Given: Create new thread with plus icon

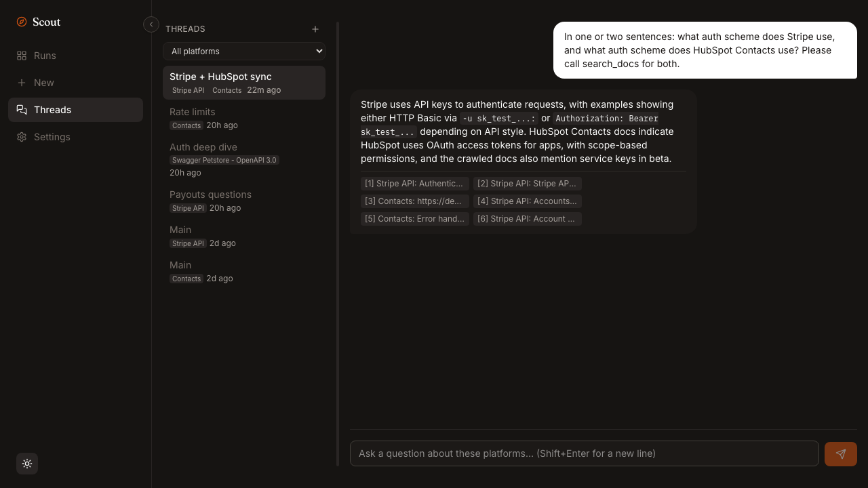Looking at the screenshot, I should pyautogui.click(x=315, y=29).
